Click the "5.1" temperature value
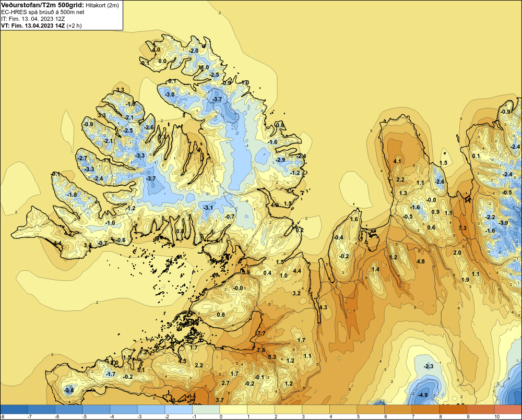The image size is (522, 420). 141,370
